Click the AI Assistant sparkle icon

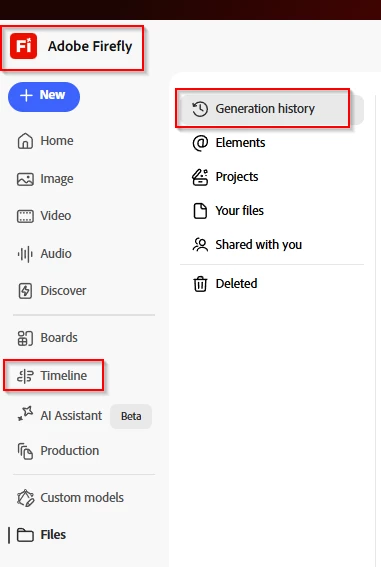[25, 413]
